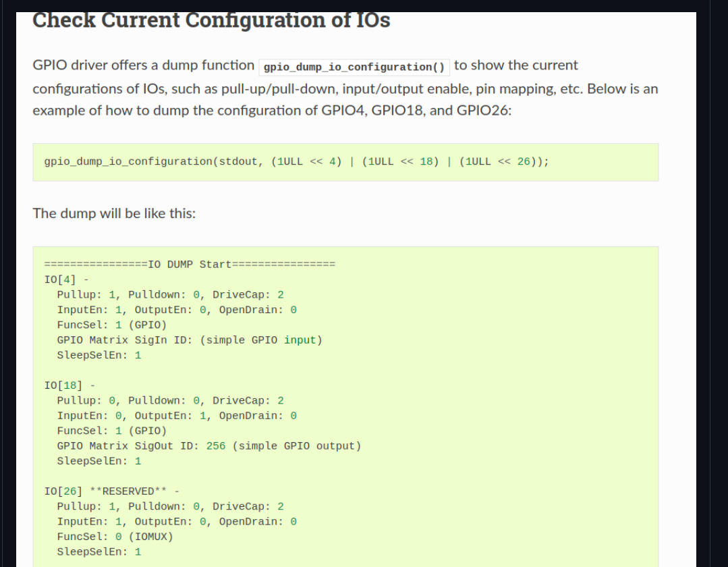Click '(1ULL << 4)' in the code snippet
The height and width of the screenshot is (567, 728).
point(305,162)
